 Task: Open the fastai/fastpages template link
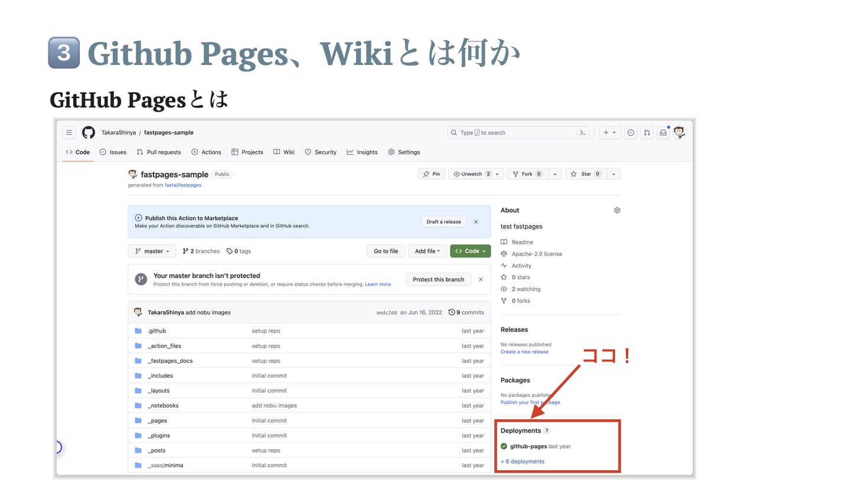(x=183, y=185)
